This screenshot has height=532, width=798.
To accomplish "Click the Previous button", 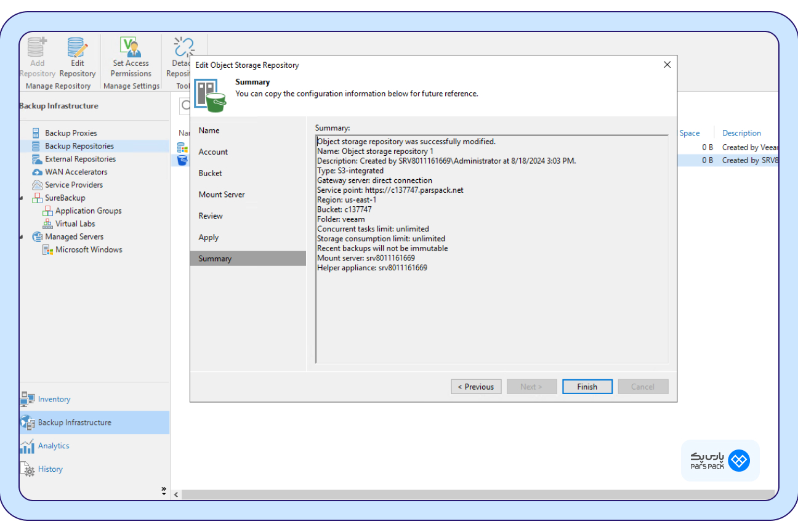I will [477, 387].
